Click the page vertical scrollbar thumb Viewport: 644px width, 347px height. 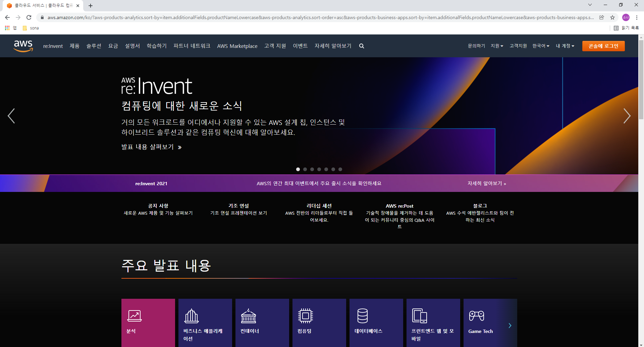tap(641, 80)
